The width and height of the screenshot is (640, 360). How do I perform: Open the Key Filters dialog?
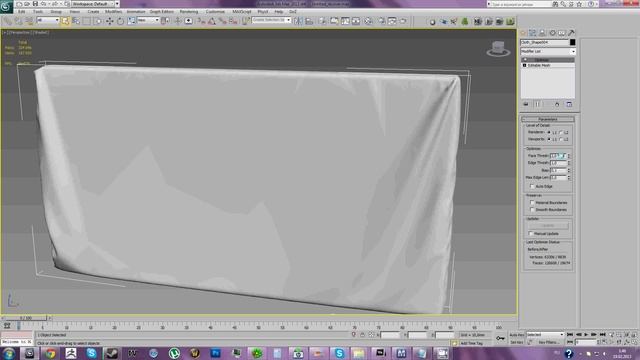549,342
